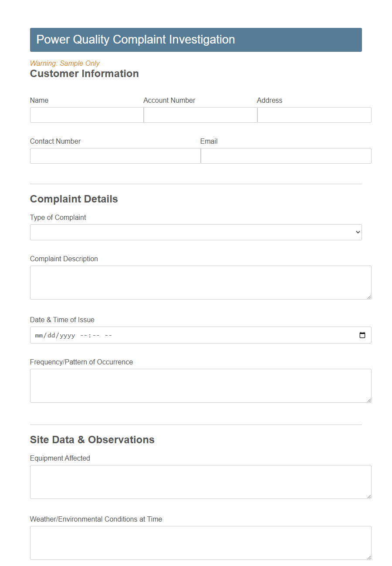The image size is (392, 566).
Task: Click the Power Quality Complaint Investigation header
Action: tap(135, 40)
